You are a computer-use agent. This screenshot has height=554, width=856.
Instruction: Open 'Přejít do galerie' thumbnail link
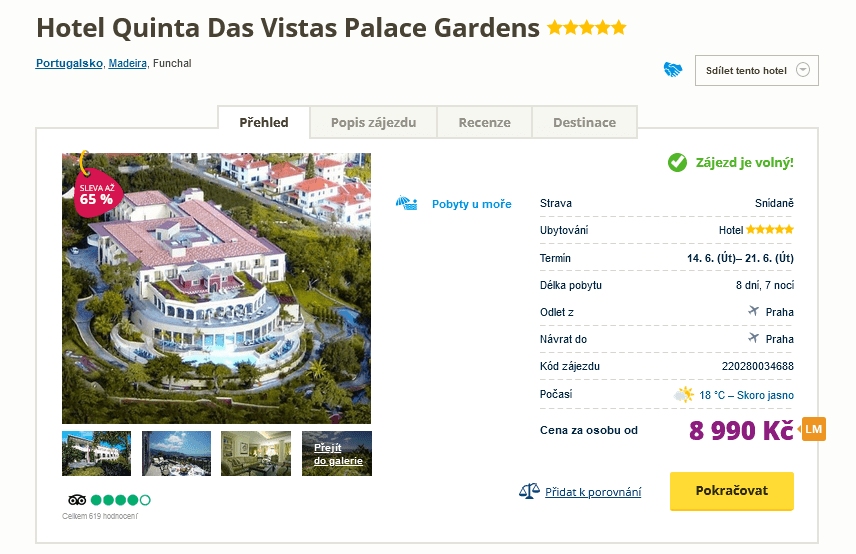(x=336, y=454)
